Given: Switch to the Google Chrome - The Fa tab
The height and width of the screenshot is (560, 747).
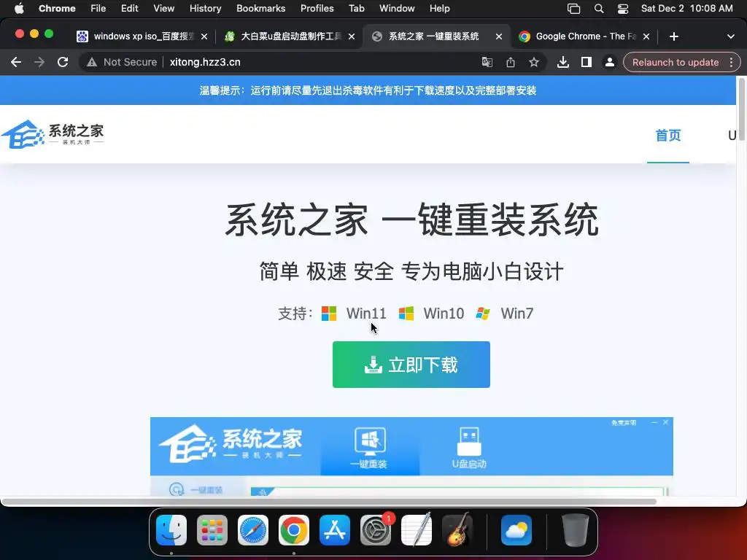Looking at the screenshot, I should [x=585, y=36].
